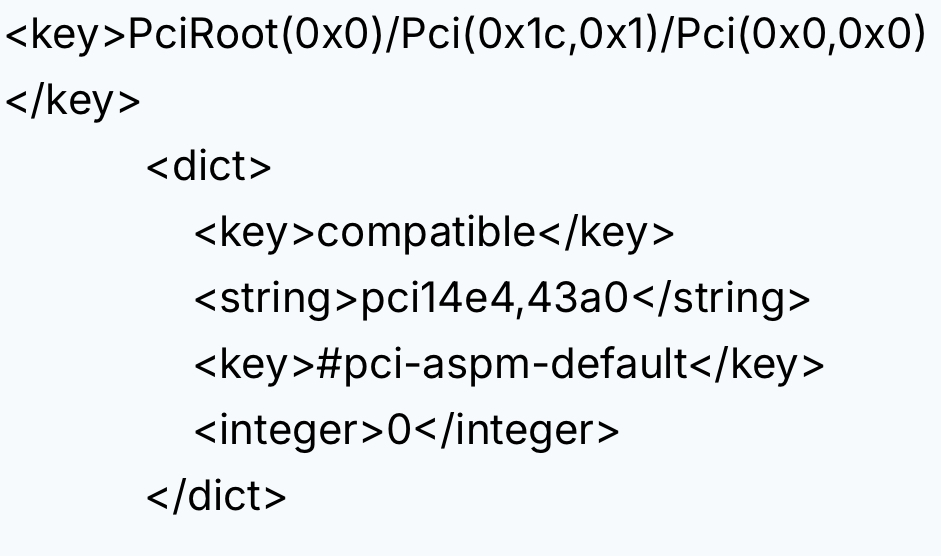Click the opening key tag before compatible
Screen dimensions: 941x556
coord(254,232)
